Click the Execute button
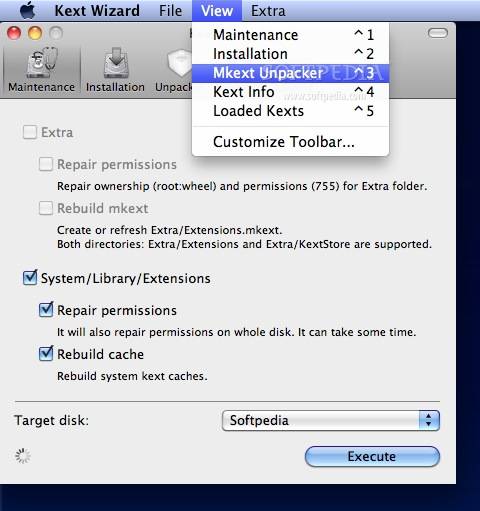Viewport: 480px width, 511px height. click(x=372, y=456)
